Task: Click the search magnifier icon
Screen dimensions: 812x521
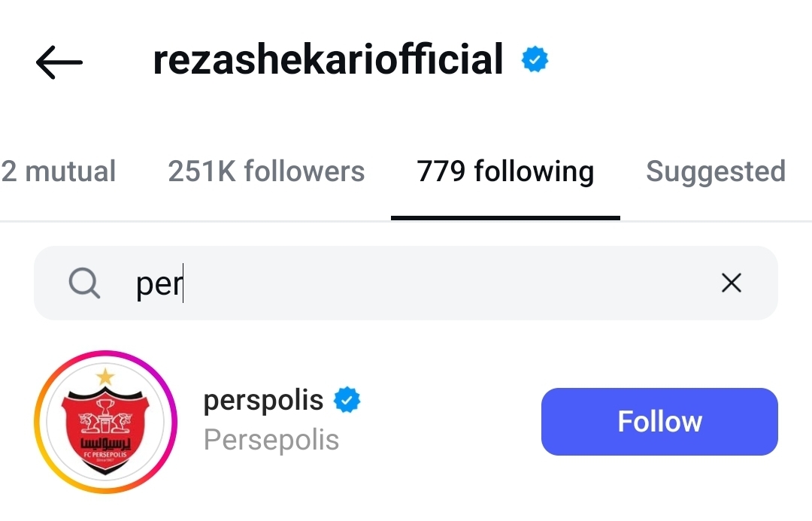Action: click(x=84, y=283)
